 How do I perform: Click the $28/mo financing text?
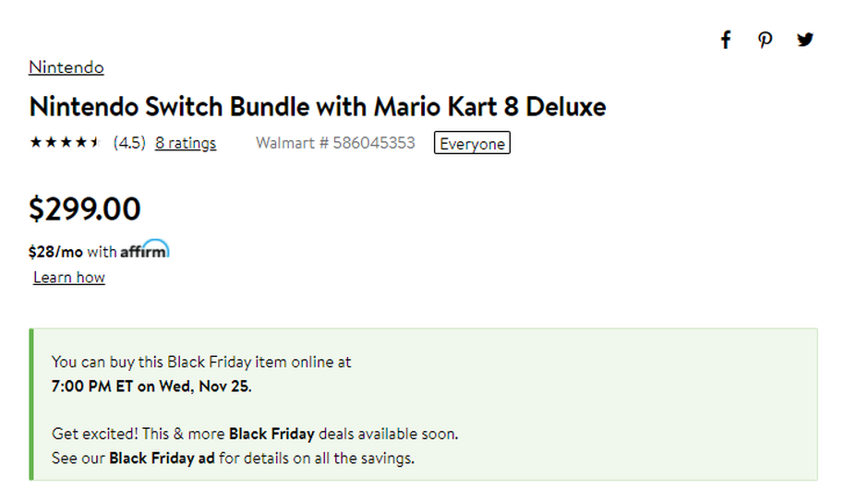[x=55, y=252]
